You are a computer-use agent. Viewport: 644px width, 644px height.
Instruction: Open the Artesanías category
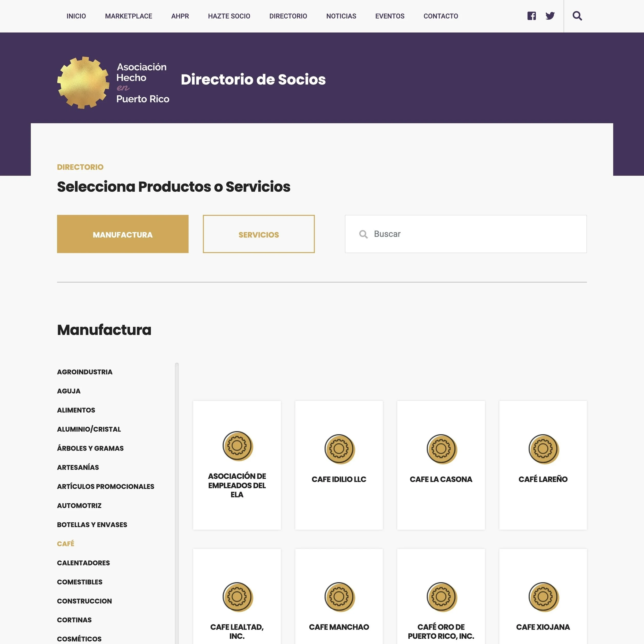pos(78,467)
